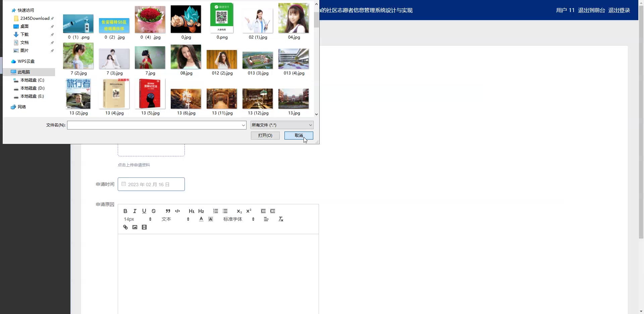Screen dimensions: 644x314
Task: Insert a code block in the editor
Action: point(177,211)
